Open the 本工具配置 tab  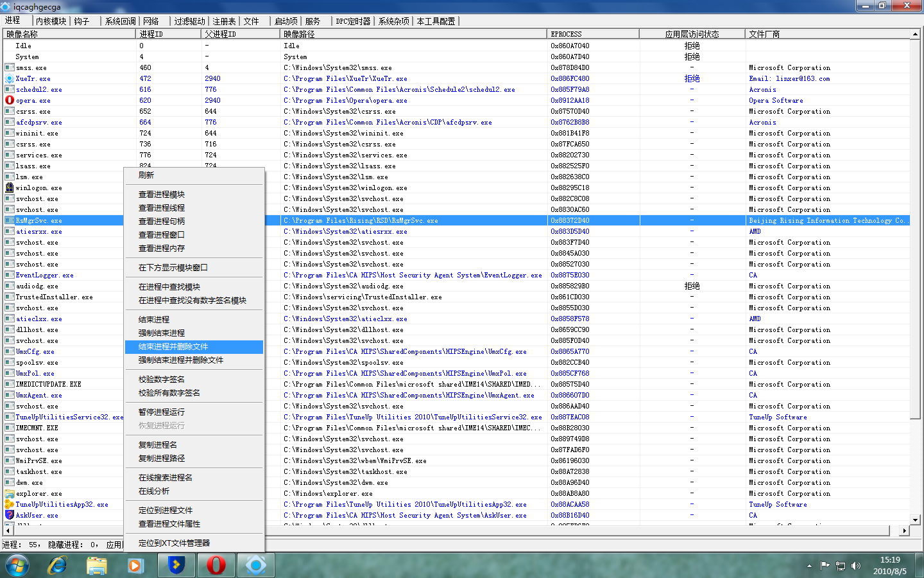(436, 21)
